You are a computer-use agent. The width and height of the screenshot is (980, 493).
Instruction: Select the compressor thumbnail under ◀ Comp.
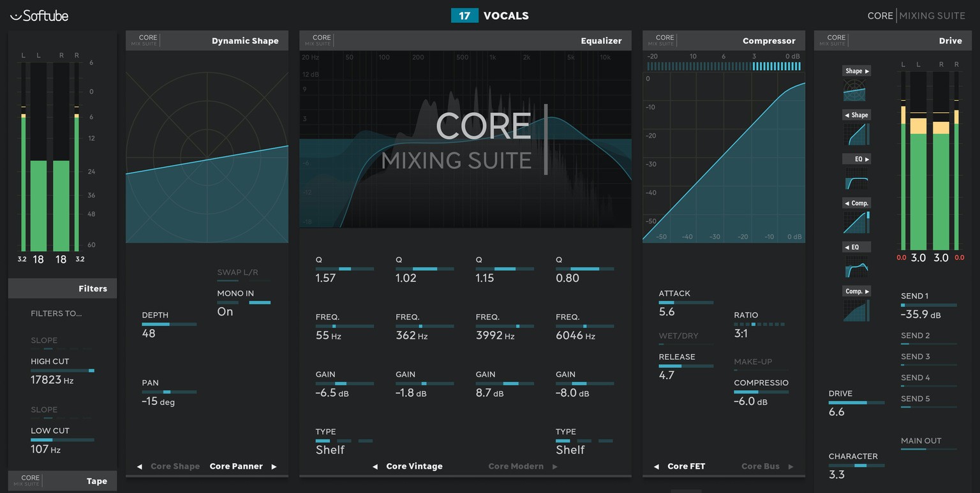856,222
